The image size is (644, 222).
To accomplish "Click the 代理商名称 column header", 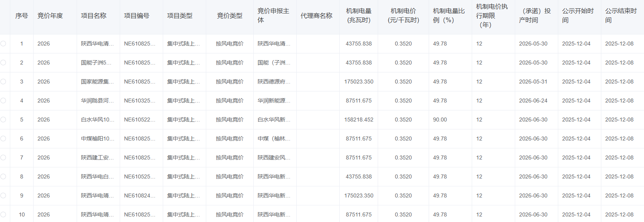I will point(316,16).
